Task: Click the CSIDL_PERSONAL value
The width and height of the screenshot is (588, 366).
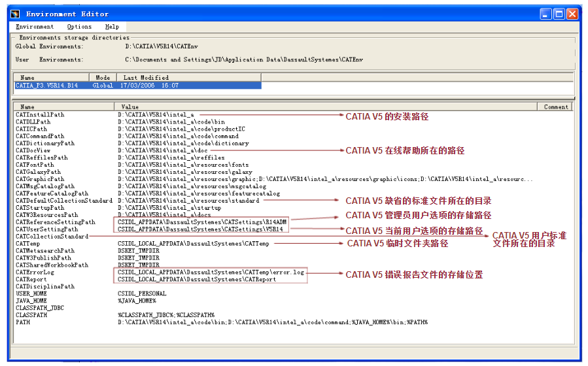Action: coord(142,293)
